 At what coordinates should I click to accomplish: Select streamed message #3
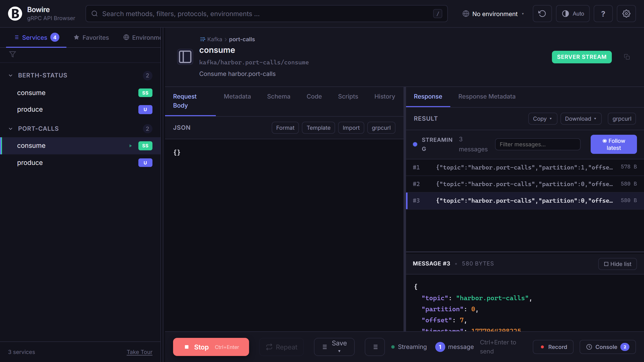[525, 200]
